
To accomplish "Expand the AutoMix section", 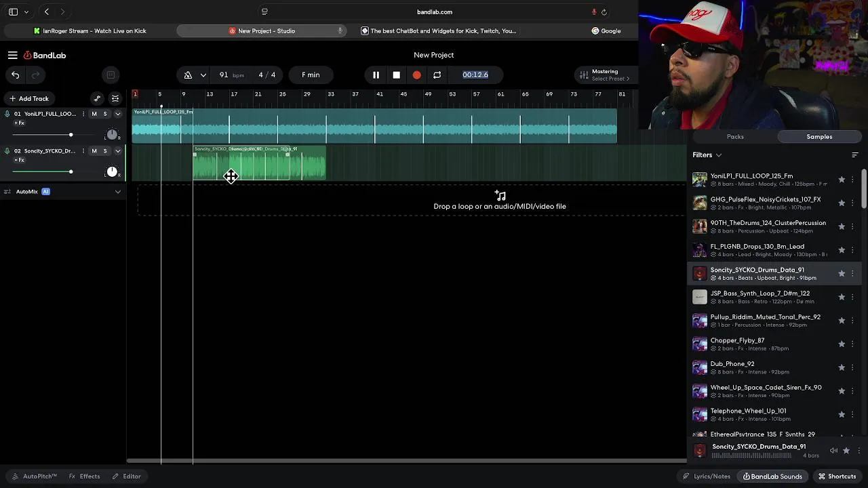I will [117, 192].
